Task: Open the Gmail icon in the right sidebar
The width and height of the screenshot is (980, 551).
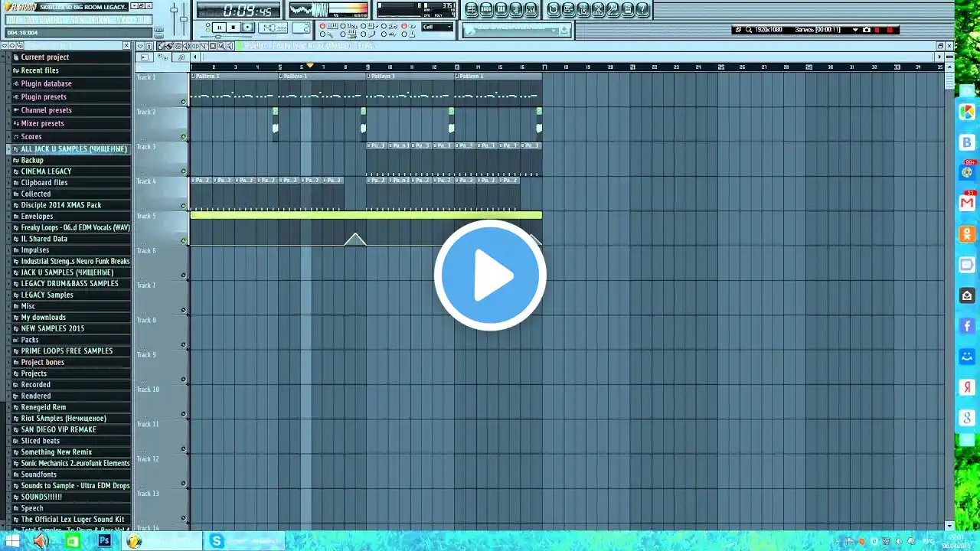Action: [967, 203]
